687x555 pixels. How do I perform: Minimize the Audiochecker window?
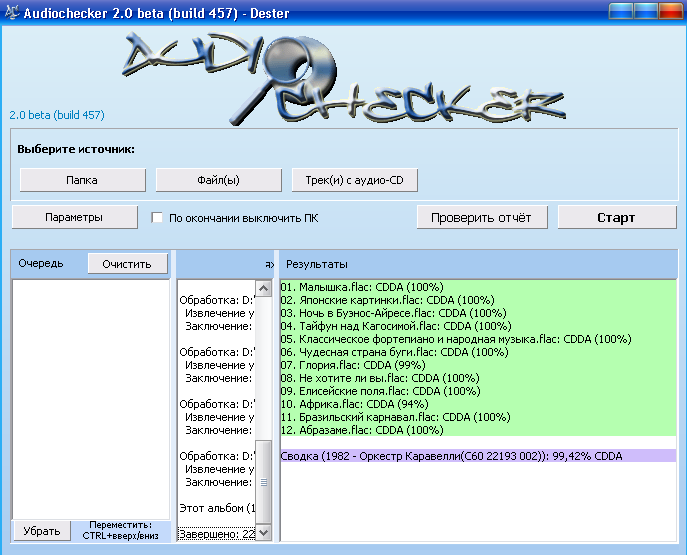click(x=621, y=10)
